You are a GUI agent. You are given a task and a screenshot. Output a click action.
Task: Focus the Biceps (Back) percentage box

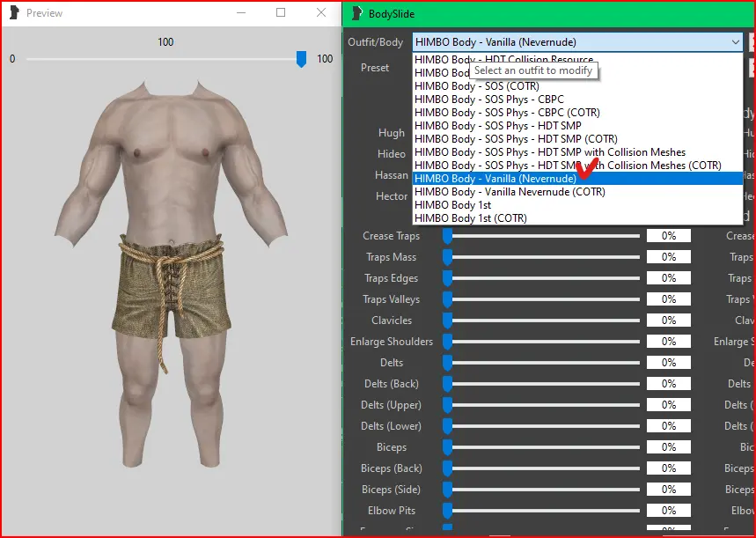tap(669, 468)
